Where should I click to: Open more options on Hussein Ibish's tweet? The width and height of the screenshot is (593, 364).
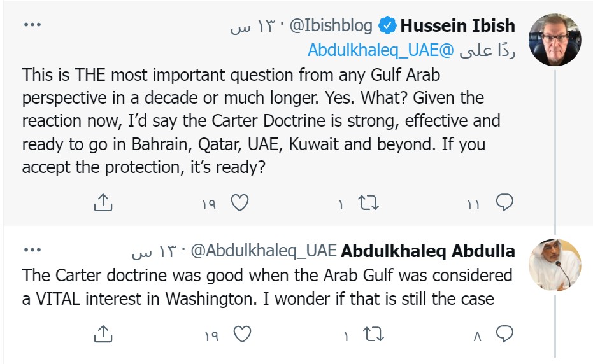pos(32,24)
